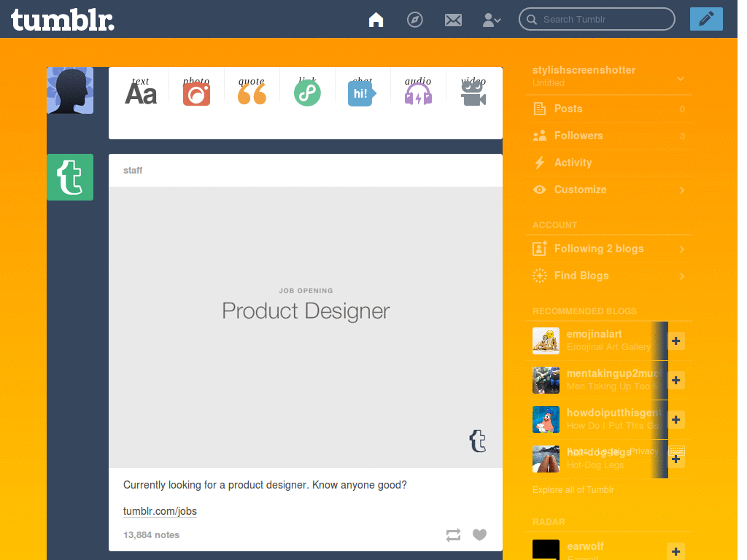Screen dimensions: 747x560
Task: Reblog the staff post
Action: click(453, 534)
